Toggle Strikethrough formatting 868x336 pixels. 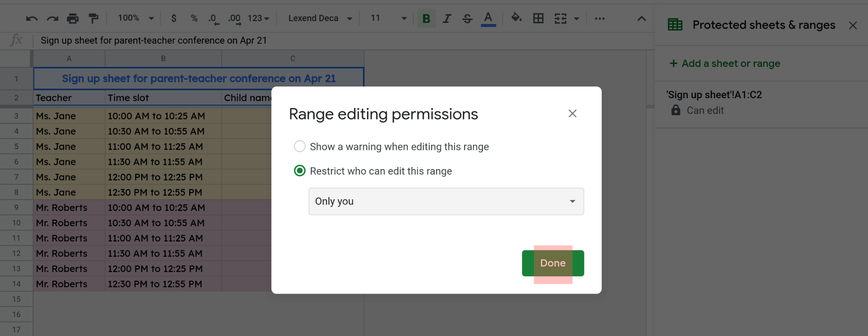[467, 18]
